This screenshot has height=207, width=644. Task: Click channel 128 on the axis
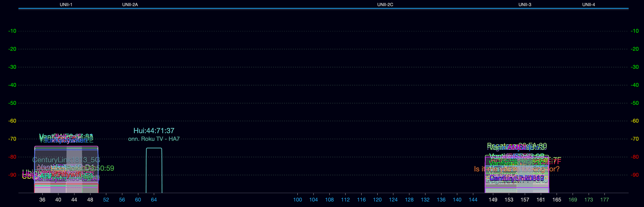(409, 200)
